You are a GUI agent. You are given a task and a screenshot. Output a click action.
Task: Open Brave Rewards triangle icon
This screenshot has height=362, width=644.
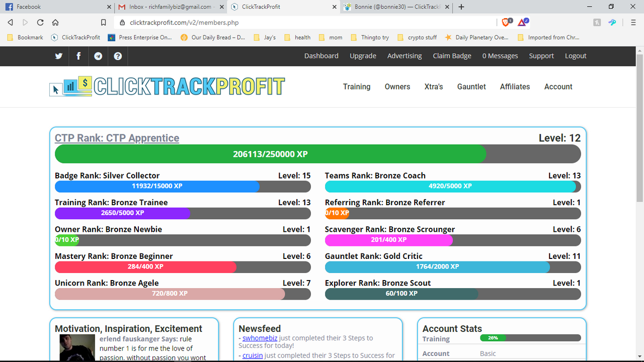(523, 22)
